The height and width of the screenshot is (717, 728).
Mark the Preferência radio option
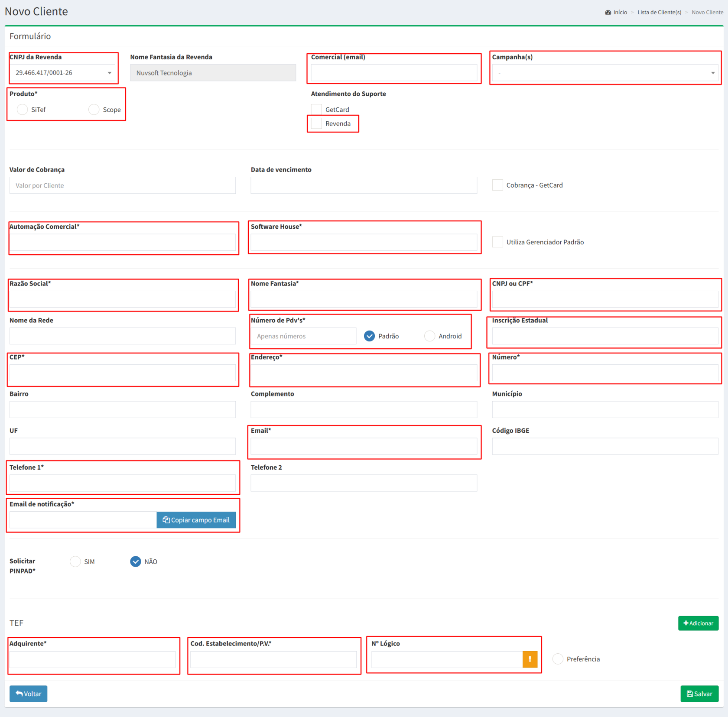coord(558,659)
